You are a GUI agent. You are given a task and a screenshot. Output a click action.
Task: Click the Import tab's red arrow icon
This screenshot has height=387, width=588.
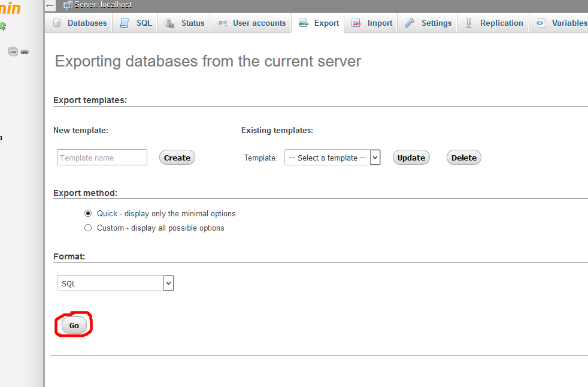coord(356,23)
